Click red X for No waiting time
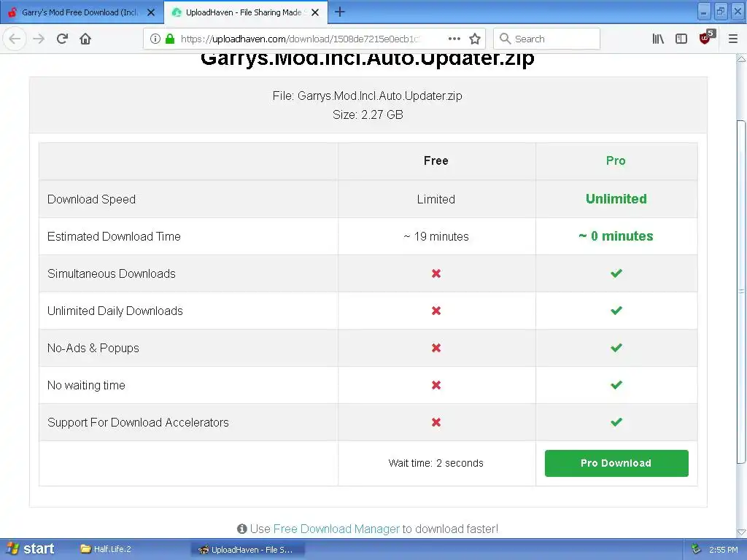The image size is (747, 560). 436,385
